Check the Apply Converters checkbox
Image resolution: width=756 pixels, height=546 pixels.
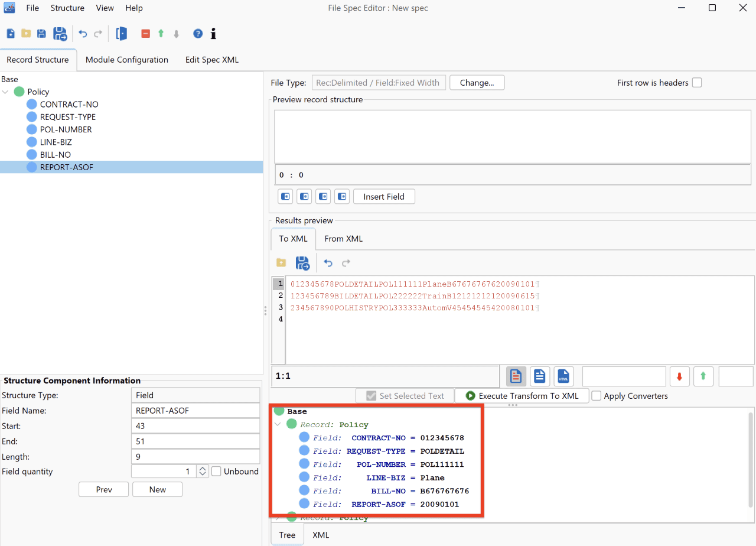point(597,396)
